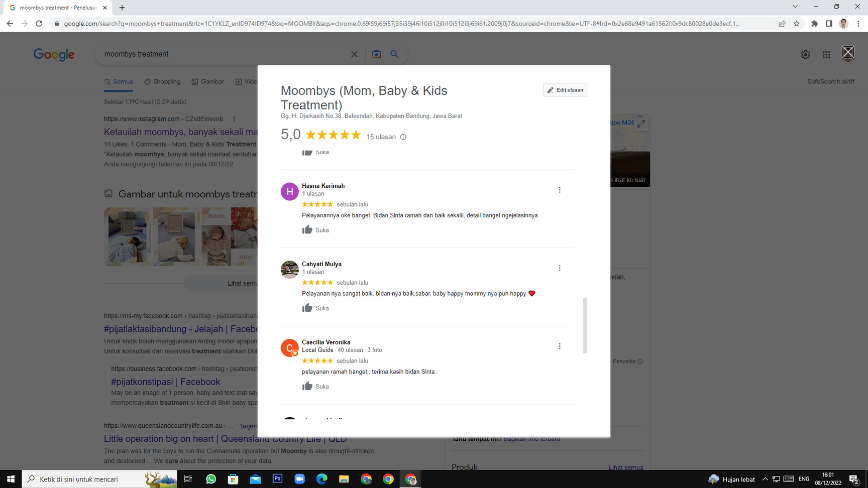Open WhatsApp from the taskbar
Screen dimensions: 868x488
click(x=211, y=479)
